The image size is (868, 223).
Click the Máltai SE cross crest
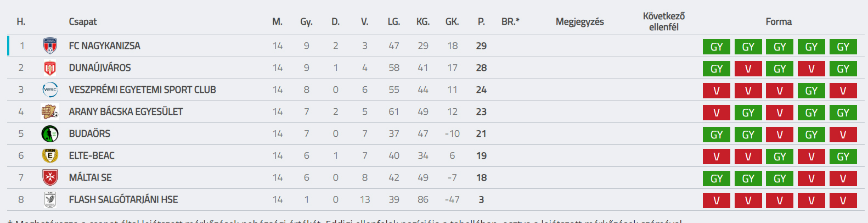pyautogui.click(x=50, y=178)
